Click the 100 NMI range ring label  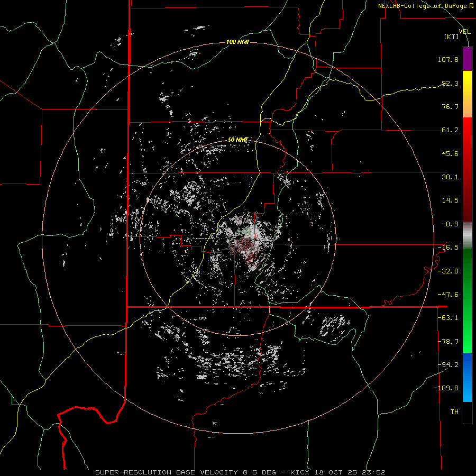[237, 42]
